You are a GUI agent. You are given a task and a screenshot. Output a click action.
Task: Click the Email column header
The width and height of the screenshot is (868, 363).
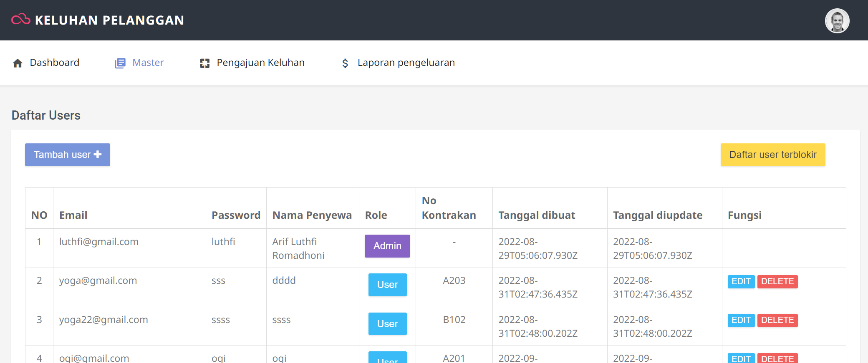(x=73, y=215)
